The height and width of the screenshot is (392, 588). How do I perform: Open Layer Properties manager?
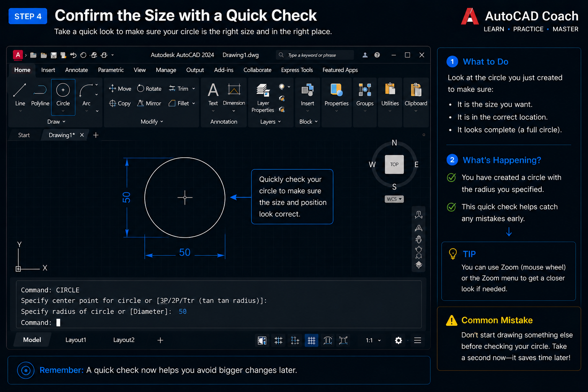263,98
